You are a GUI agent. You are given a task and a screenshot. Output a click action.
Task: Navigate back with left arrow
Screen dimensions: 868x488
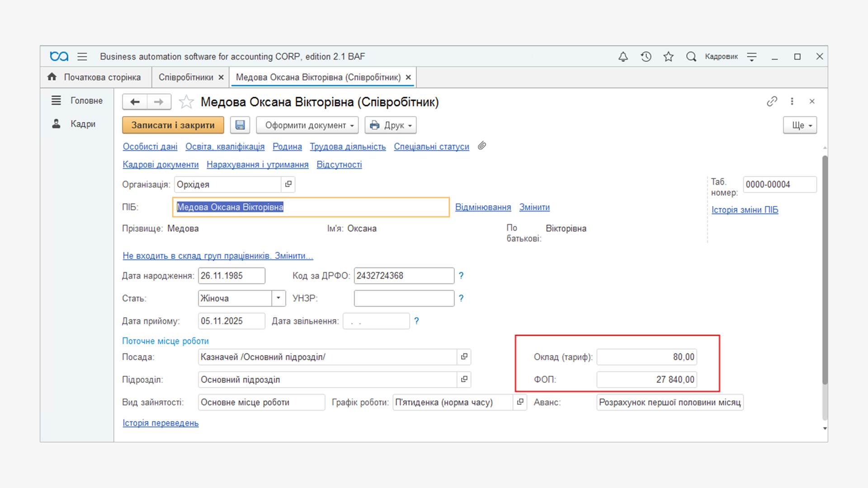coord(135,102)
